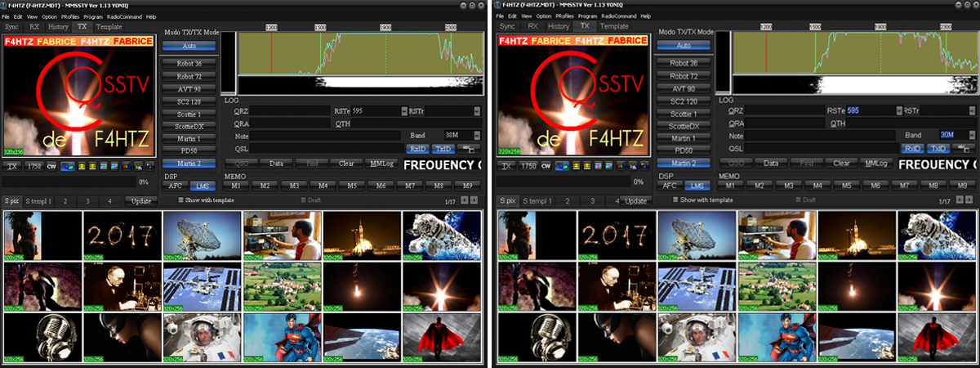Open RSTr dropdown in right window
This screenshot has width=980, height=368.
[x=972, y=110]
